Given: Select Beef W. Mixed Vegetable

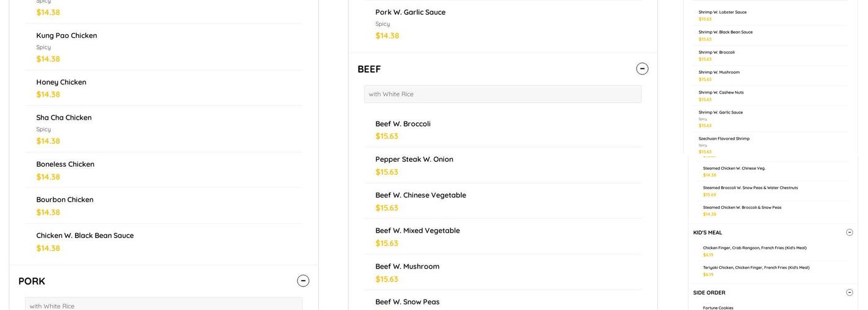Looking at the screenshot, I should pyautogui.click(x=417, y=231).
